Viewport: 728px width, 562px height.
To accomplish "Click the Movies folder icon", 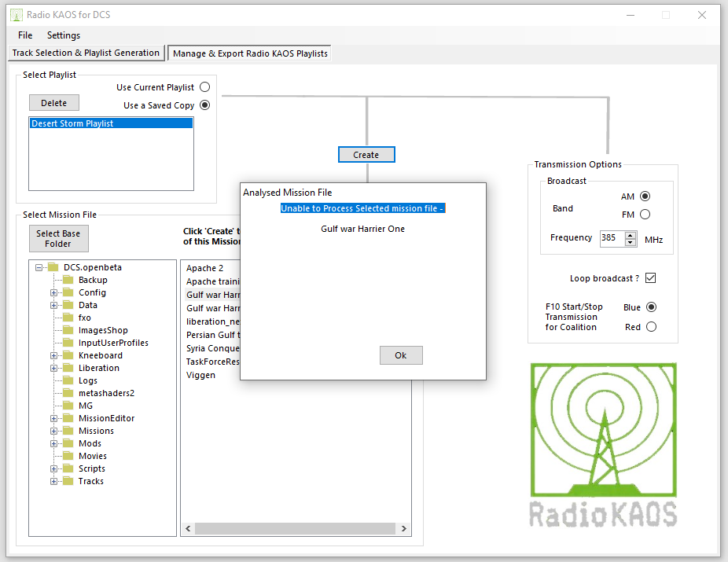I will pos(68,456).
